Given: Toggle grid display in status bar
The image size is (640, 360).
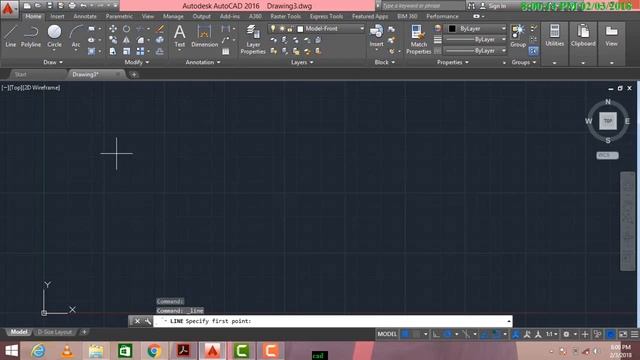Looking at the screenshot, I should pos(405,334).
